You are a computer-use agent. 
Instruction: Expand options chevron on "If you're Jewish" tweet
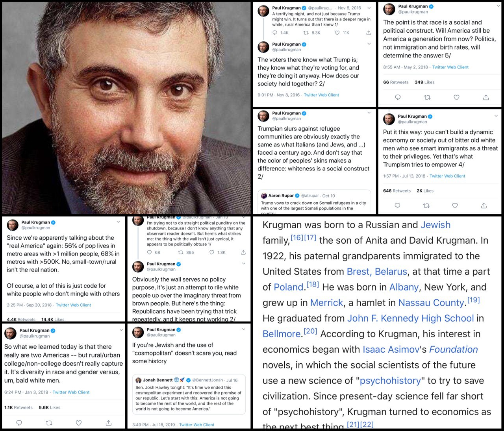click(x=243, y=329)
